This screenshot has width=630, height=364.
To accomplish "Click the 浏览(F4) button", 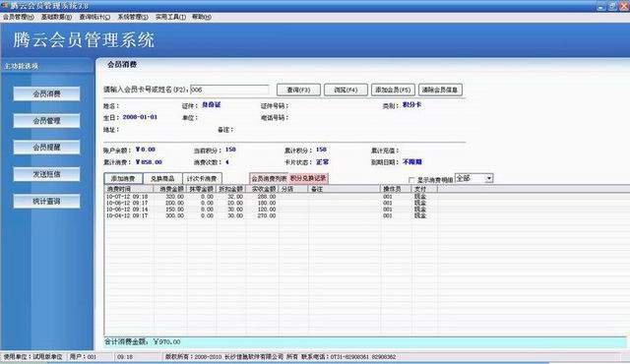I will coord(346,90).
